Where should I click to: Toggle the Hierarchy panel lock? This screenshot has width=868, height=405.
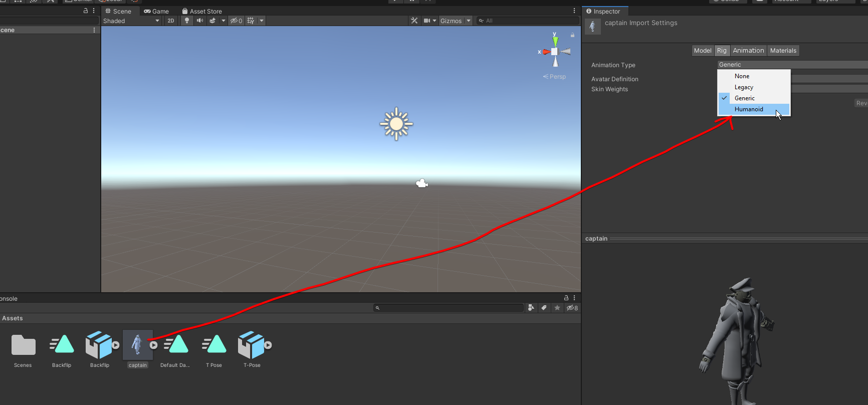point(86,11)
